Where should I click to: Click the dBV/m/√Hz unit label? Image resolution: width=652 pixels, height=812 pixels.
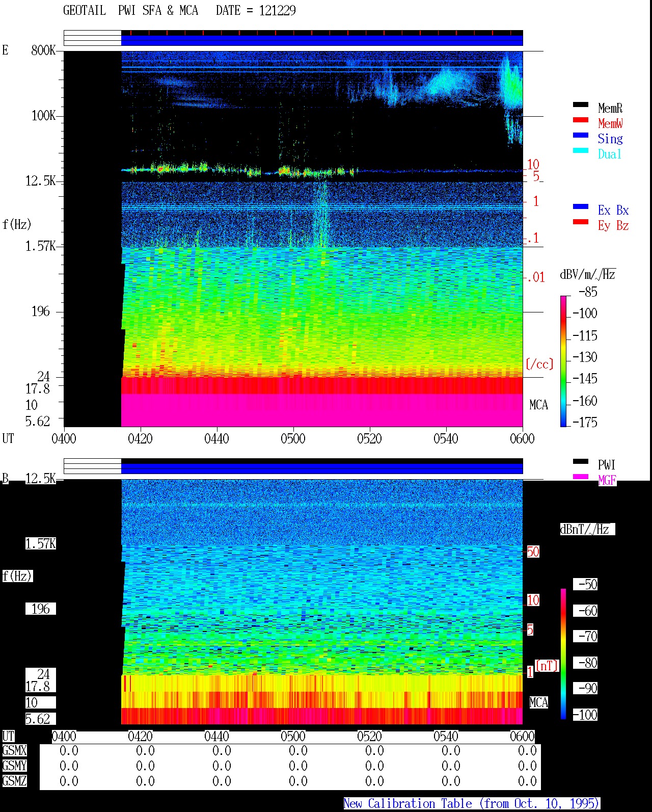(588, 274)
